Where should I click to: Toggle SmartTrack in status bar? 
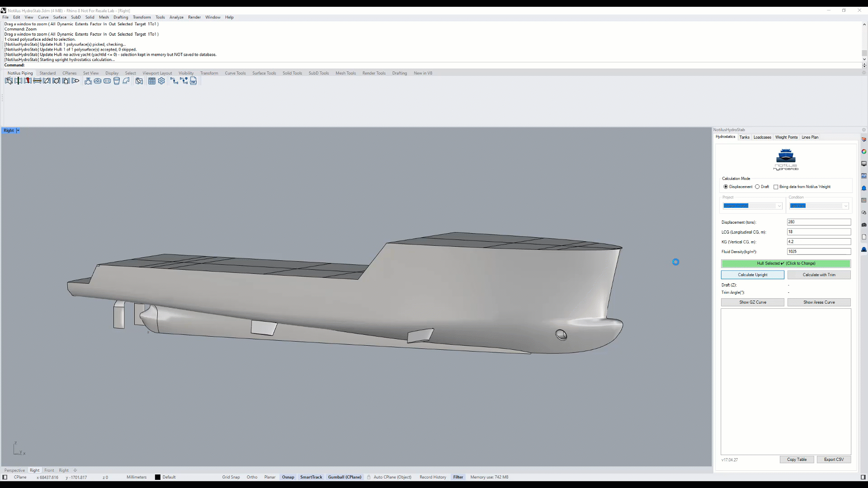click(311, 477)
